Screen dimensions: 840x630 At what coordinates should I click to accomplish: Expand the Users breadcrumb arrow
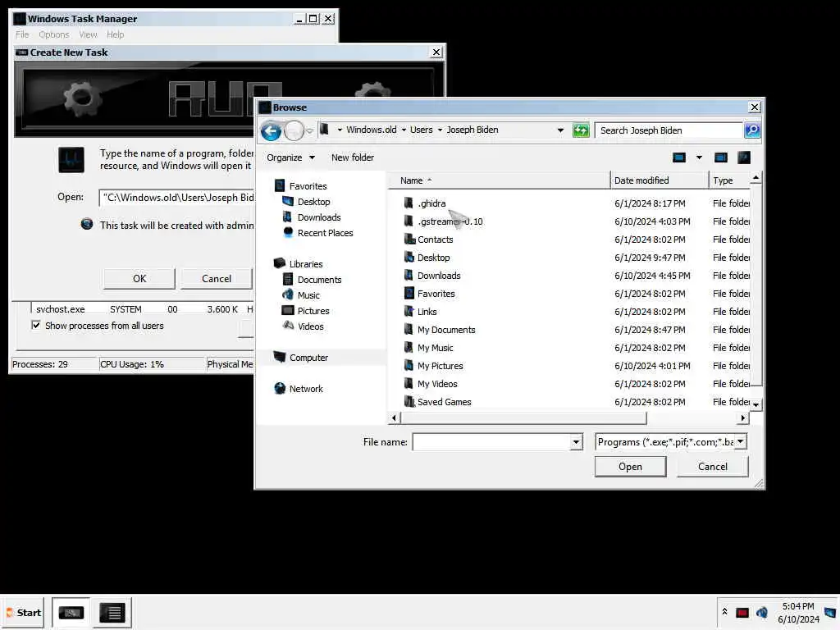pos(440,130)
